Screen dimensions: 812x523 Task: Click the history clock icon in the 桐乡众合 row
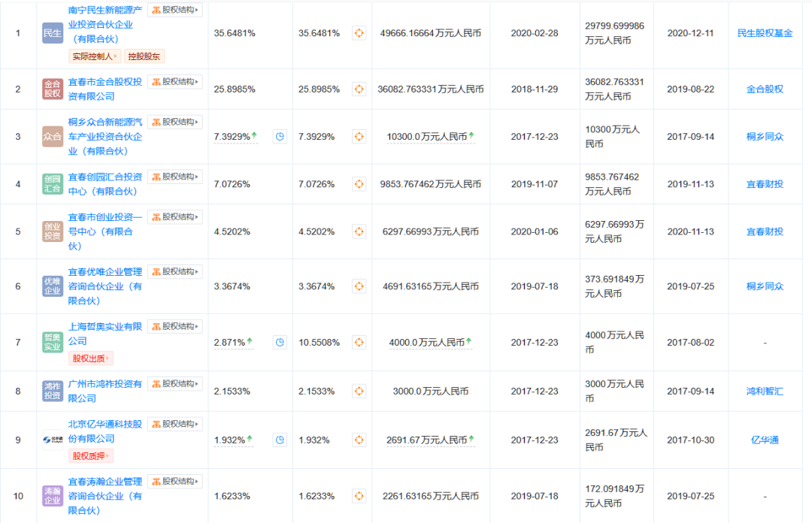tap(280, 137)
